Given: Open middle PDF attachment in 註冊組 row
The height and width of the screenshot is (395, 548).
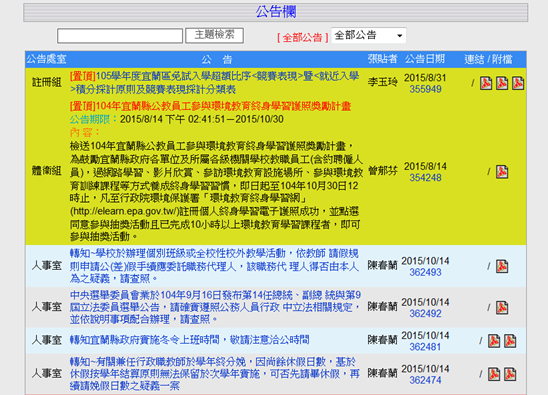Looking at the screenshot, I should (502, 83).
